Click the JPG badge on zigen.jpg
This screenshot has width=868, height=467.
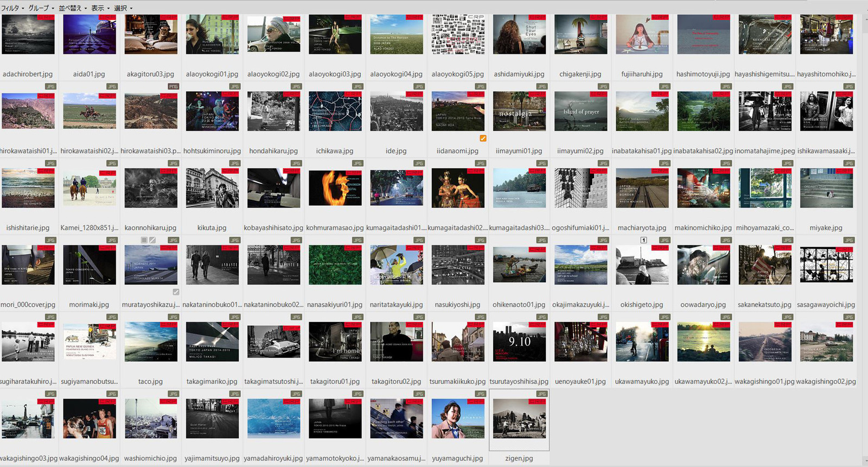(541, 394)
